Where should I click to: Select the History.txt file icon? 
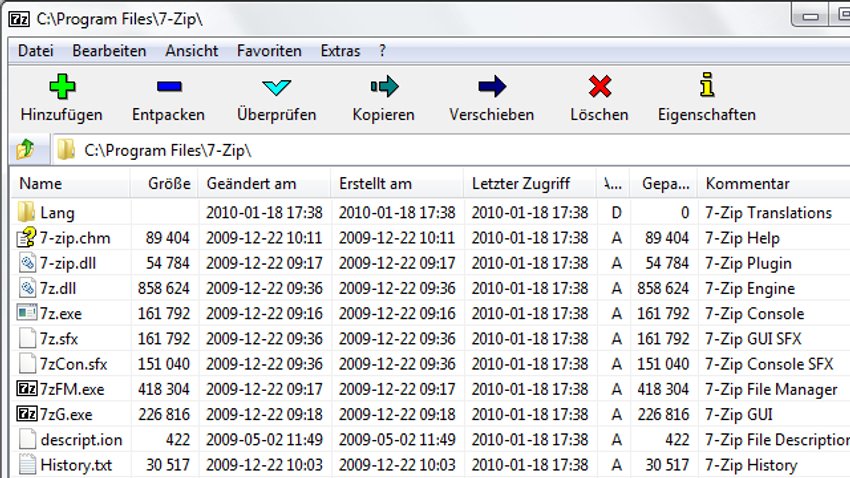pos(27,464)
